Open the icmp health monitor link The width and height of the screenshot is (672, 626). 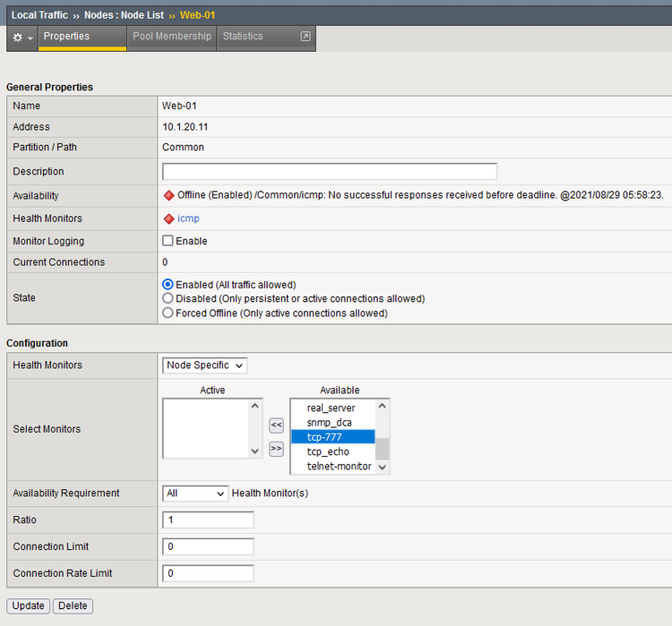click(x=188, y=219)
